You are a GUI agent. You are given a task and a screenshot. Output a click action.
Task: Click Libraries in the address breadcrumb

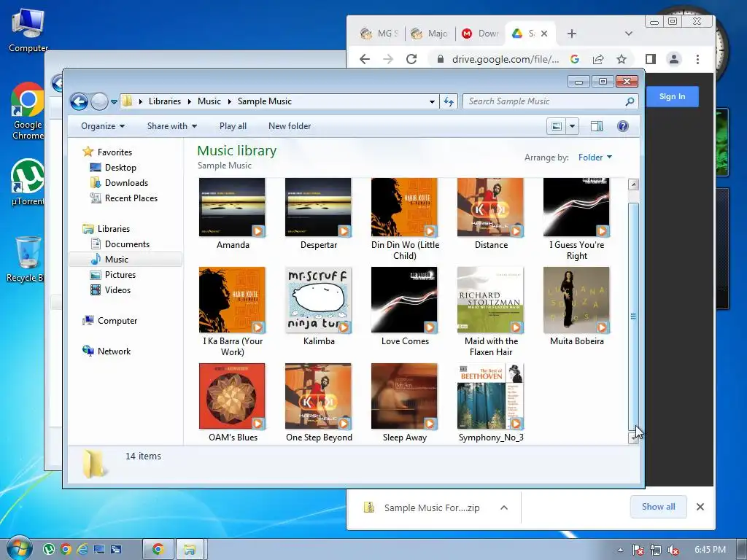coord(164,101)
